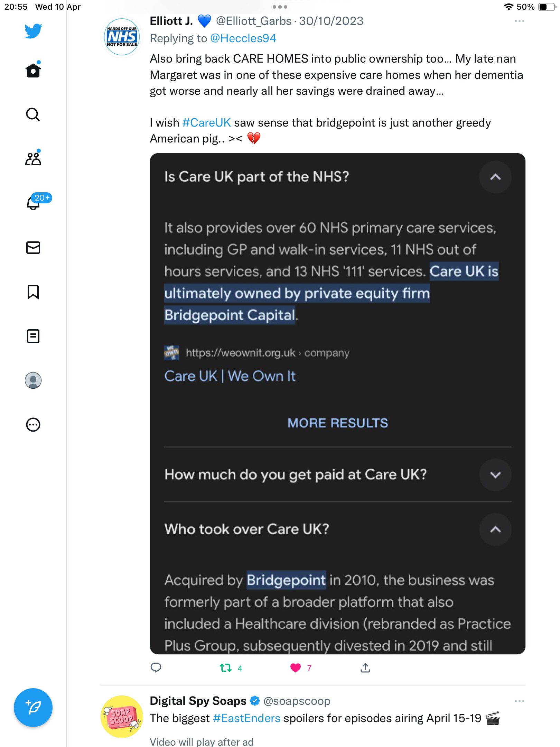Open the More circle icon in sidebar
Image resolution: width=560 pixels, height=747 pixels.
pyautogui.click(x=33, y=425)
